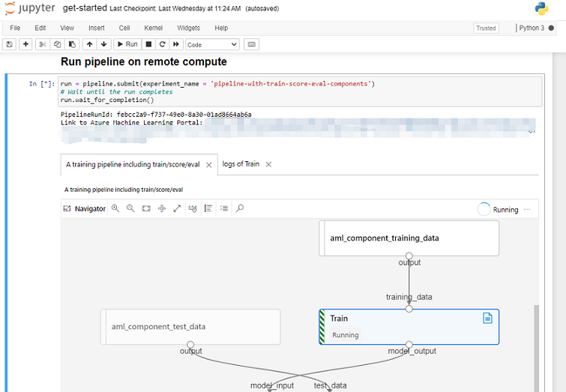This screenshot has height=392, width=566.
Task: Open the Widgets menu
Action: click(x=188, y=28)
